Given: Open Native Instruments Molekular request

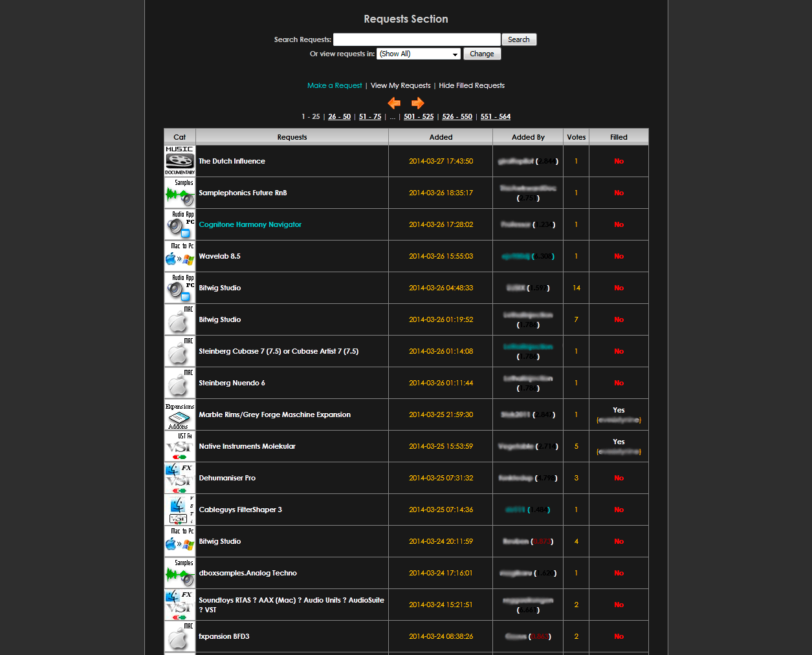Looking at the screenshot, I should 247,446.
